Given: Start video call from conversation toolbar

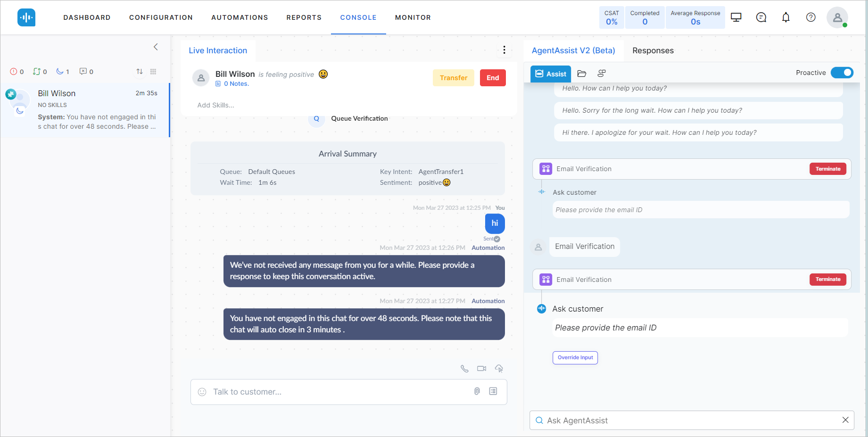Looking at the screenshot, I should 481,368.
